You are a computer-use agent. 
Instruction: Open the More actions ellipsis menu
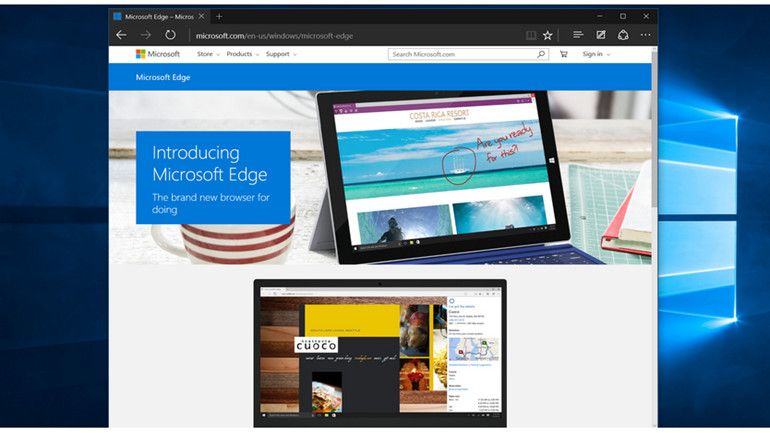(646, 35)
